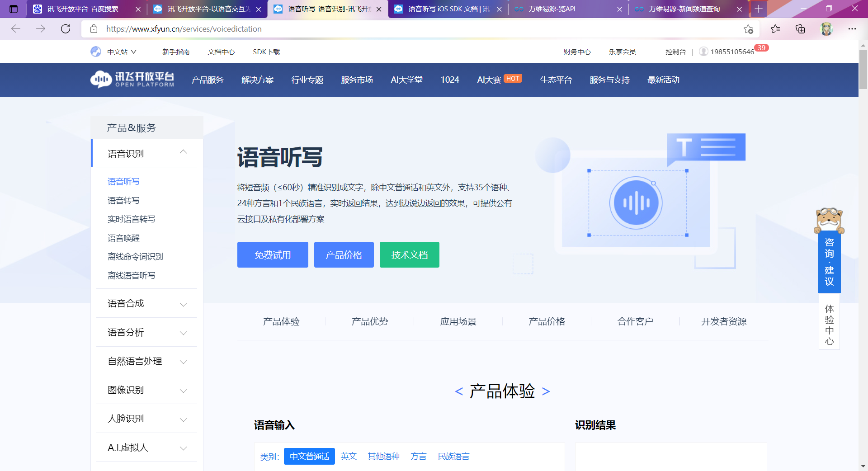Open the AI大学堂 navigation menu
This screenshot has height=471, width=868.
coord(407,80)
